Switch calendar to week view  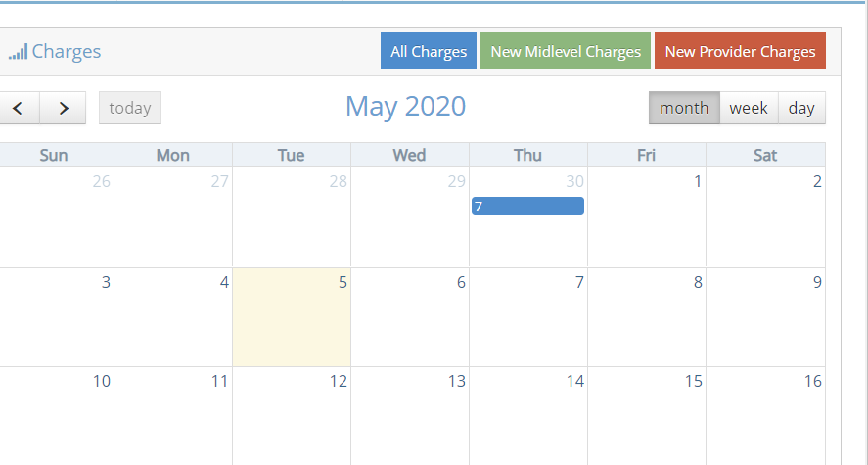tap(749, 108)
